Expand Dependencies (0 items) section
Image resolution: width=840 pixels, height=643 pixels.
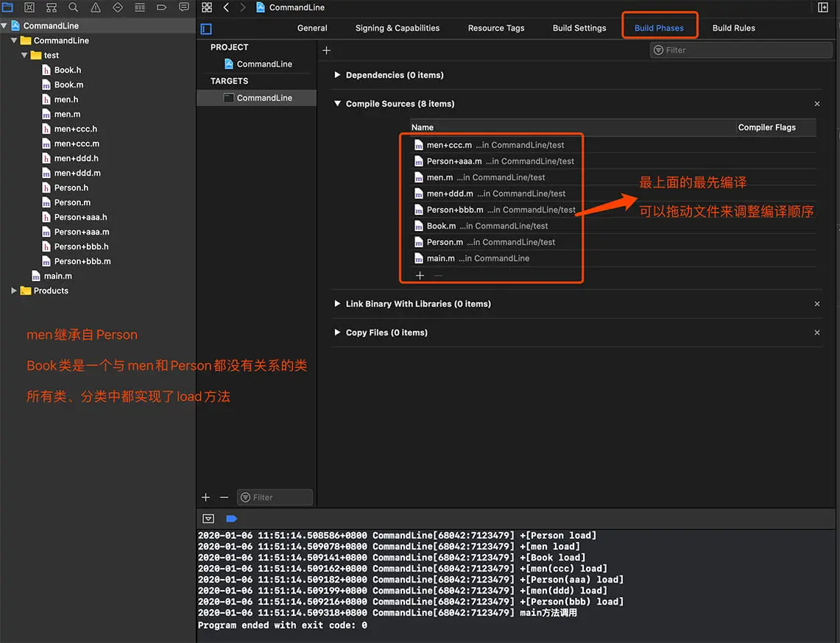(x=337, y=75)
